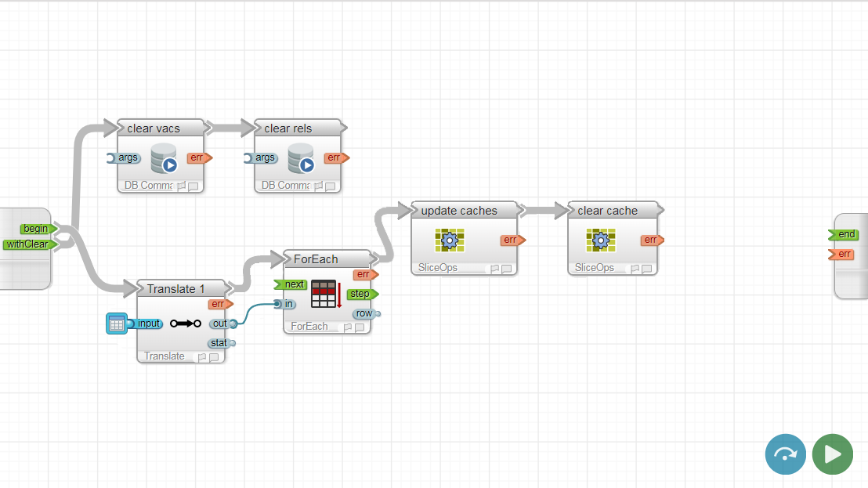
Task: Click the database icon in clear vacs node
Action: click(165, 159)
